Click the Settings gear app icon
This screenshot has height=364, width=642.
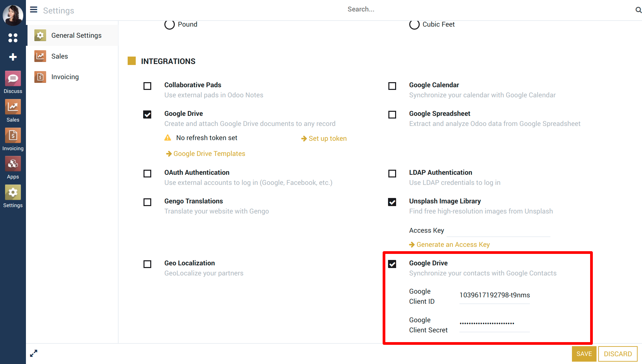(13, 193)
